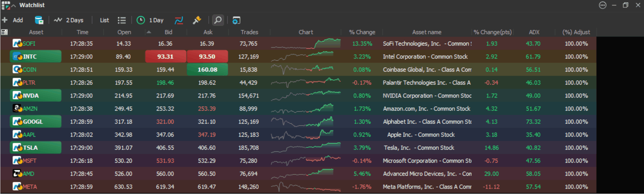Click the TSLA asset icon

(x=17, y=147)
